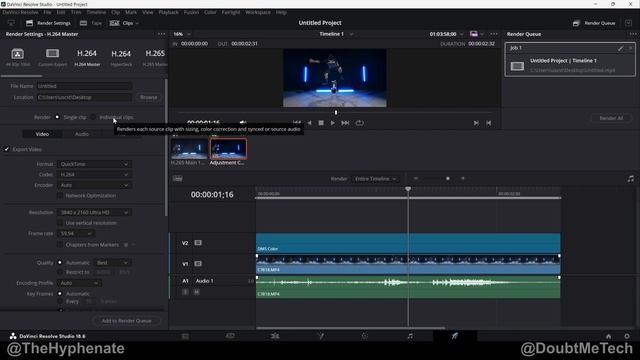Toggle the Render Settings panel button
This screenshot has width=640, height=360.
48,23
